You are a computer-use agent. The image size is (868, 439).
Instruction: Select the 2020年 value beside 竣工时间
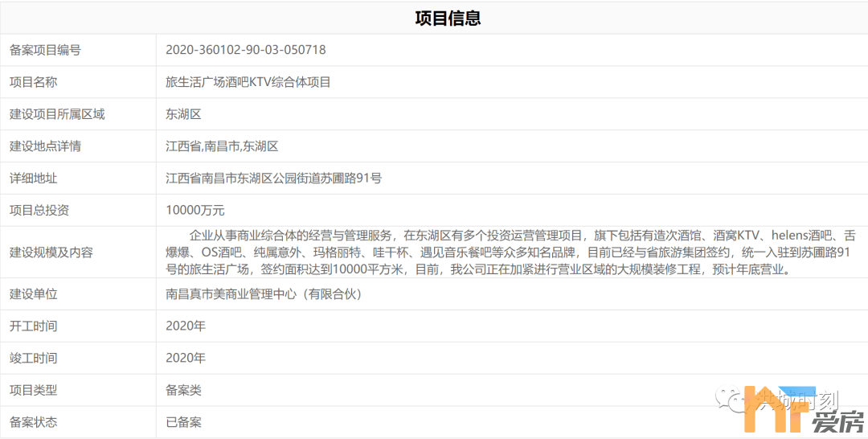(x=186, y=358)
